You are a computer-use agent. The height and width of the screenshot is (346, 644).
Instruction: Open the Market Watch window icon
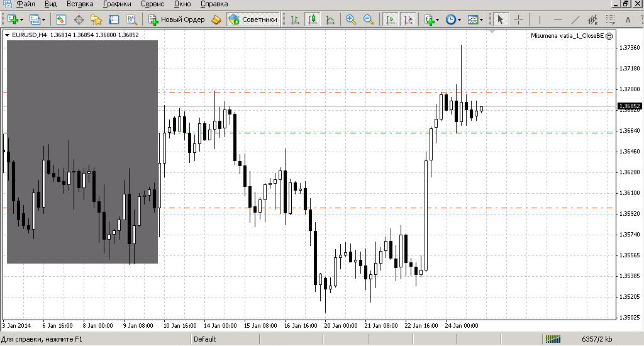click(x=61, y=20)
